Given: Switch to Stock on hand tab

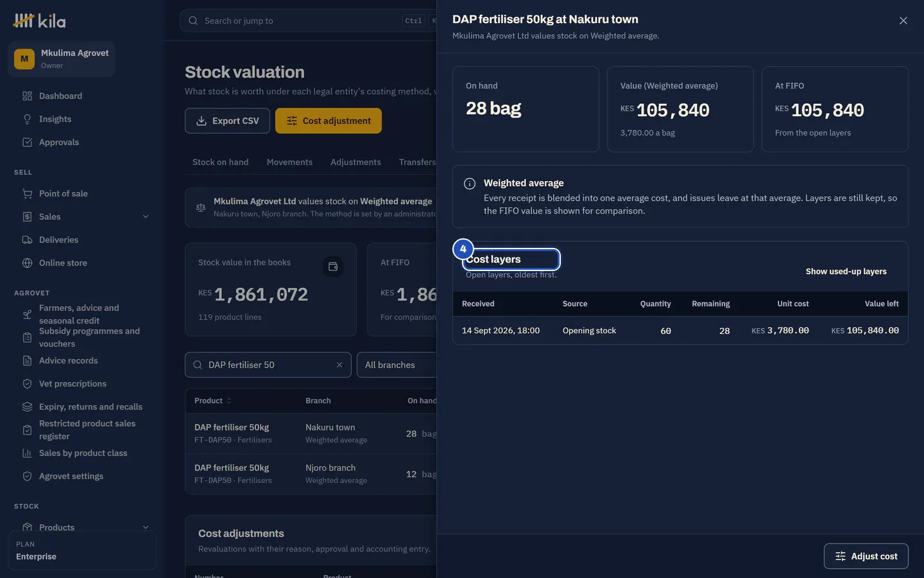Looking at the screenshot, I should click(220, 162).
